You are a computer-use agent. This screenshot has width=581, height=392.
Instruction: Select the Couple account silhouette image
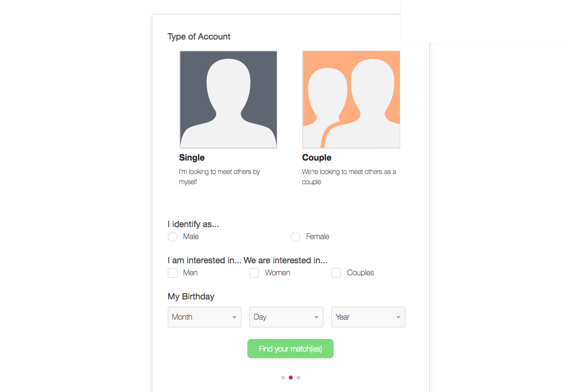pos(351,99)
